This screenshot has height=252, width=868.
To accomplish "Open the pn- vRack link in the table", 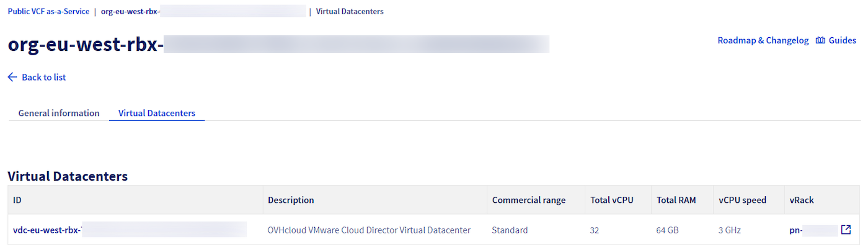I will [796, 230].
